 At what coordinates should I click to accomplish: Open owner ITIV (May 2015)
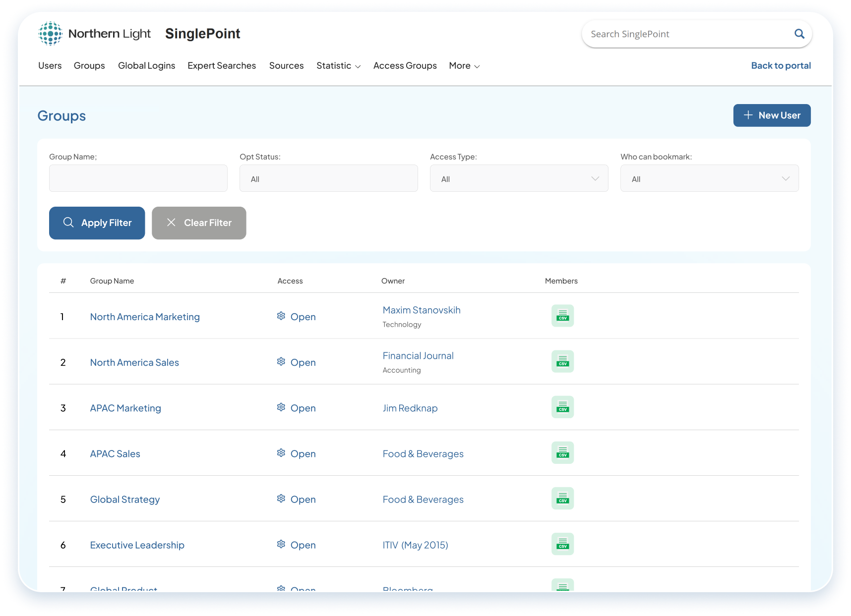(415, 545)
